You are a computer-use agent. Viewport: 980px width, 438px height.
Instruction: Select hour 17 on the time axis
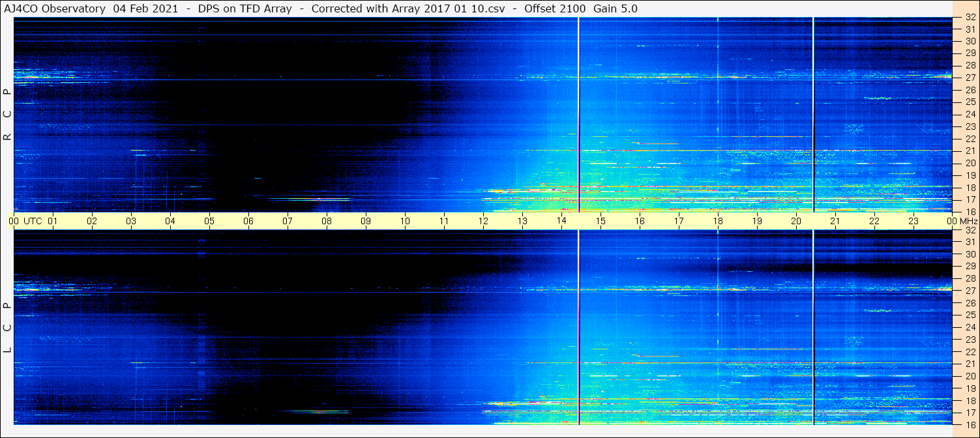coord(679,221)
